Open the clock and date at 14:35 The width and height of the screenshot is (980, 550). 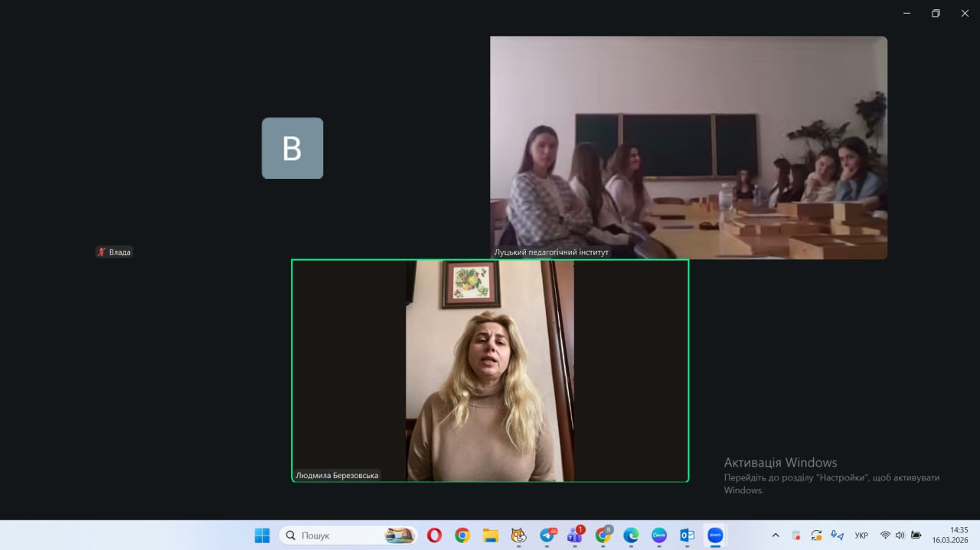pyautogui.click(x=950, y=535)
